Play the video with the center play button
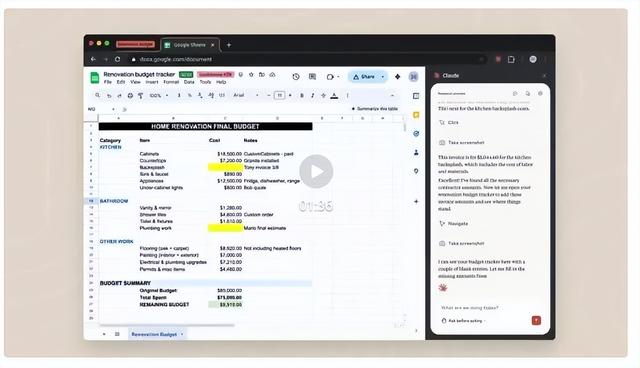The width and height of the screenshot is (640, 368). [x=316, y=171]
